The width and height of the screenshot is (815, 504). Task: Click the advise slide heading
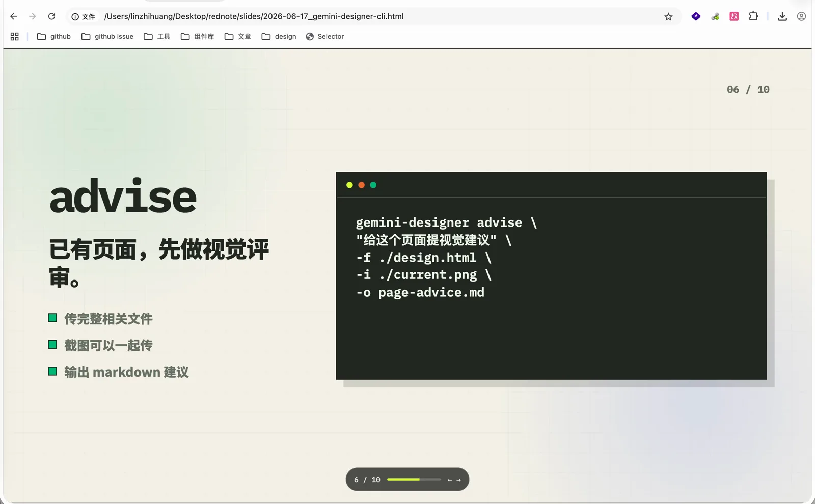[123, 196]
